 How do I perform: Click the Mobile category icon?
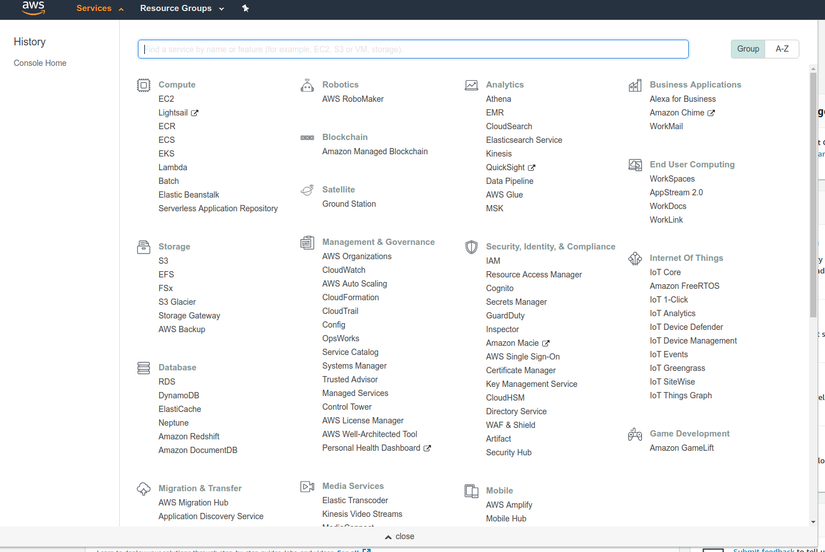coord(471,491)
